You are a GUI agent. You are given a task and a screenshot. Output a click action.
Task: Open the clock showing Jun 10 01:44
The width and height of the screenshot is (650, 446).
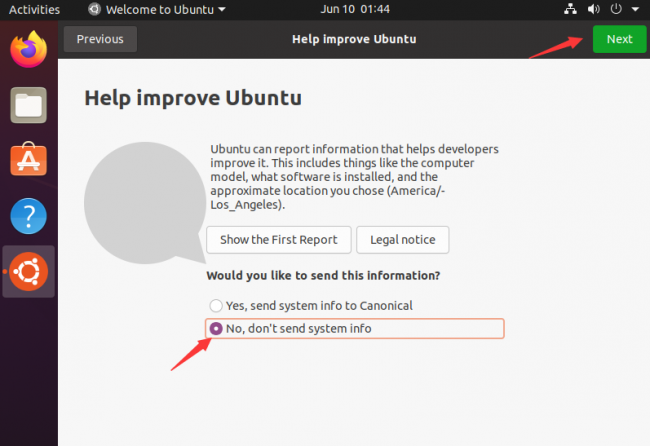tap(355, 9)
